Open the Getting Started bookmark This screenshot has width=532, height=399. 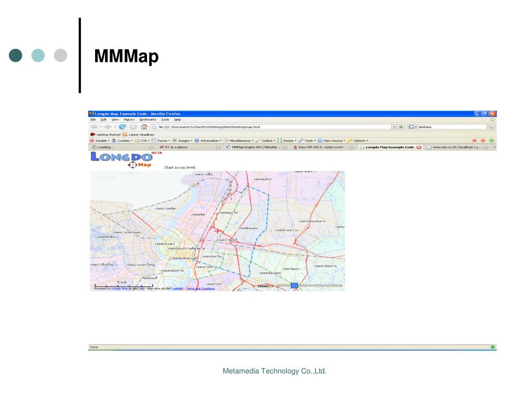(x=105, y=135)
